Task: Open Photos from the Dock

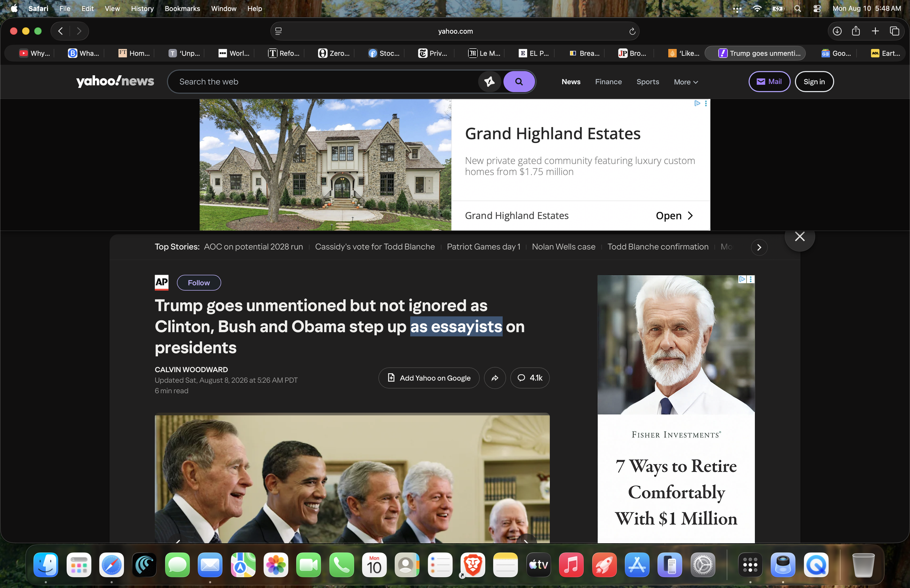Action: pyautogui.click(x=276, y=564)
